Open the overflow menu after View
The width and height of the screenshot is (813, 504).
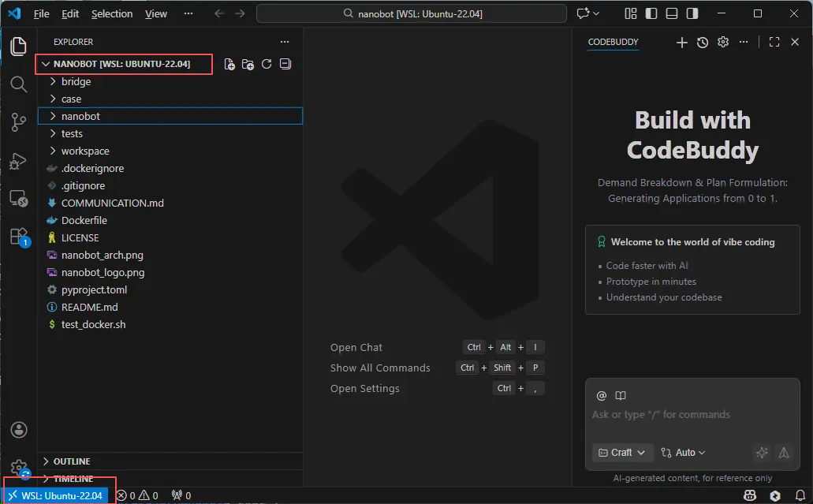(188, 13)
